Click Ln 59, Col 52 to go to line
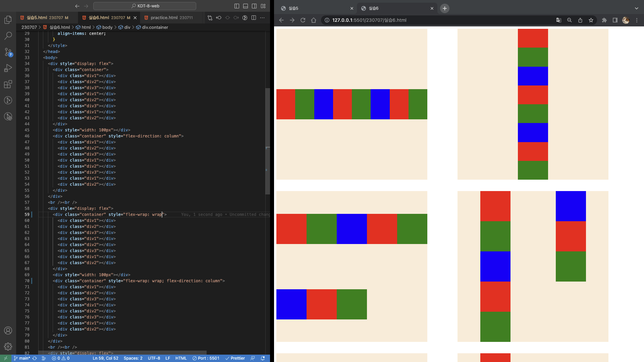The image size is (644, 362). [105, 358]
